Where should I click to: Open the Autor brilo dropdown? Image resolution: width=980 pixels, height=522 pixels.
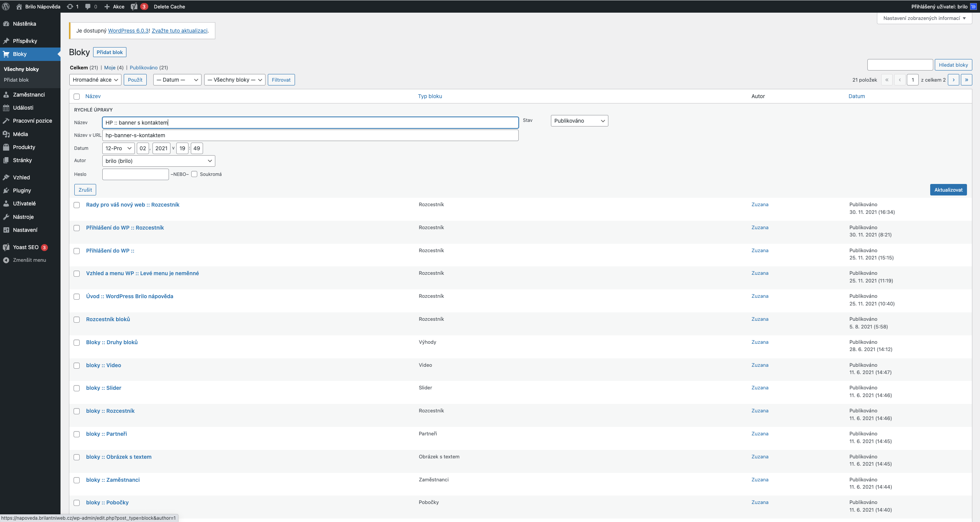click(x=158, y=161)
